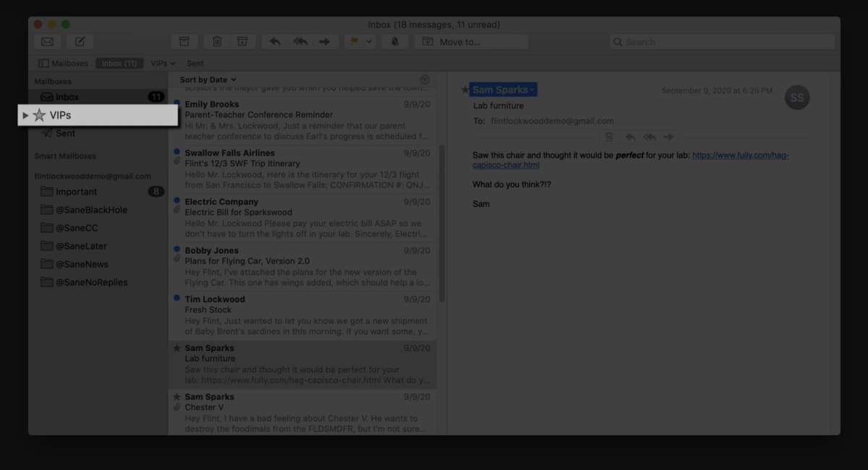The height and width of the screenshot is (470, 868).
Task: Click the Sam Sparks sender name dropdown
Action: [503, 90]
